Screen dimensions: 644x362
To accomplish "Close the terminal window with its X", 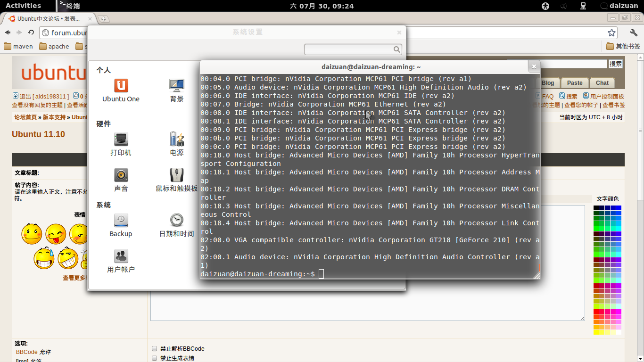I will pos(534,67).
